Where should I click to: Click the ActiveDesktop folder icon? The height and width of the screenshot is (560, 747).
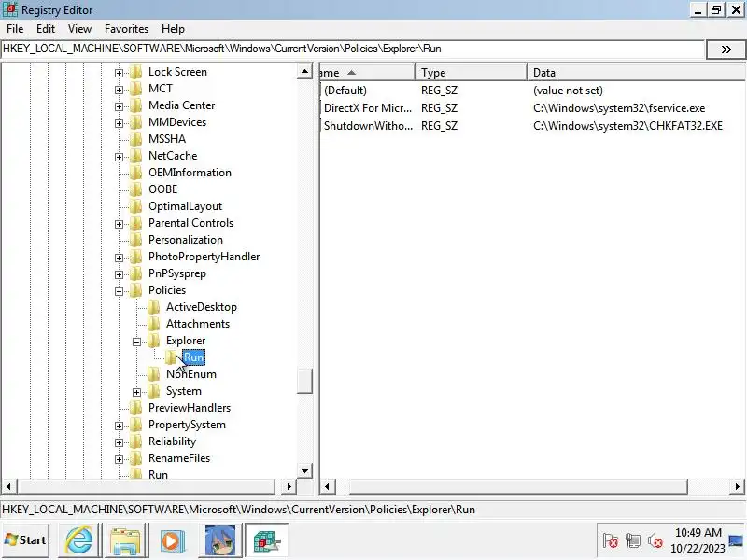(154, 307)
